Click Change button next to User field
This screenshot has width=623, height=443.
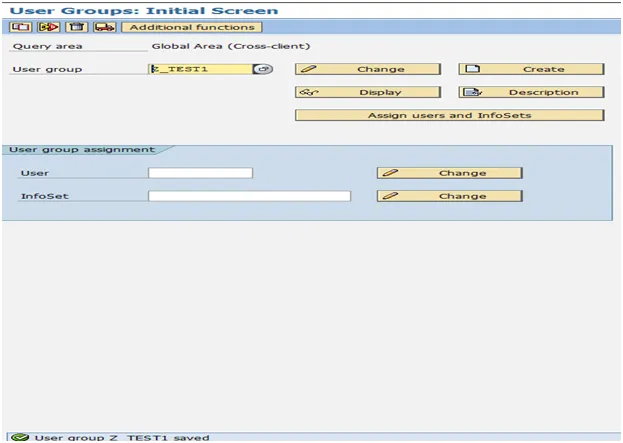coord(449,173)
